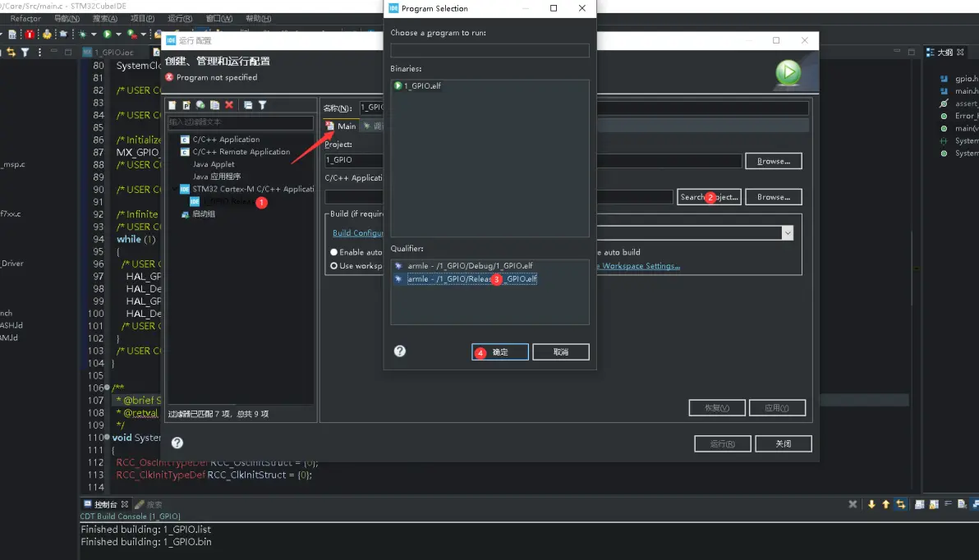Select the Use workspace settings radio button
This screenshot has width=979, height=560.
coord(334,266)
